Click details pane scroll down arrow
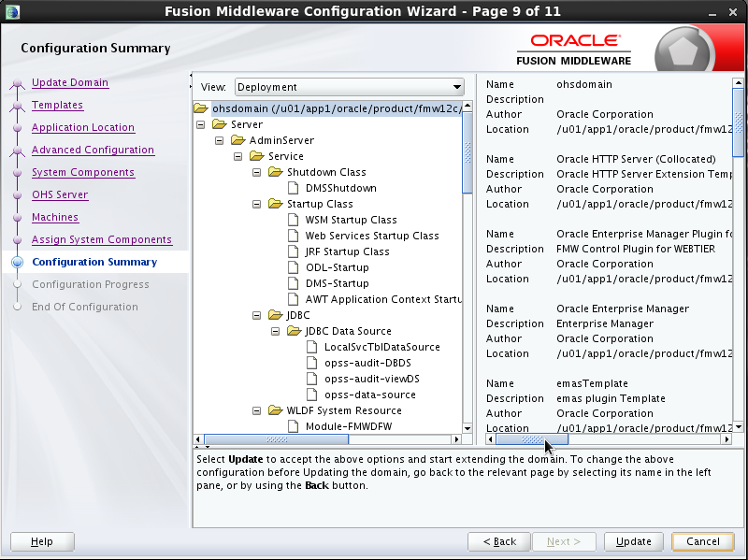 coord(738,427)
